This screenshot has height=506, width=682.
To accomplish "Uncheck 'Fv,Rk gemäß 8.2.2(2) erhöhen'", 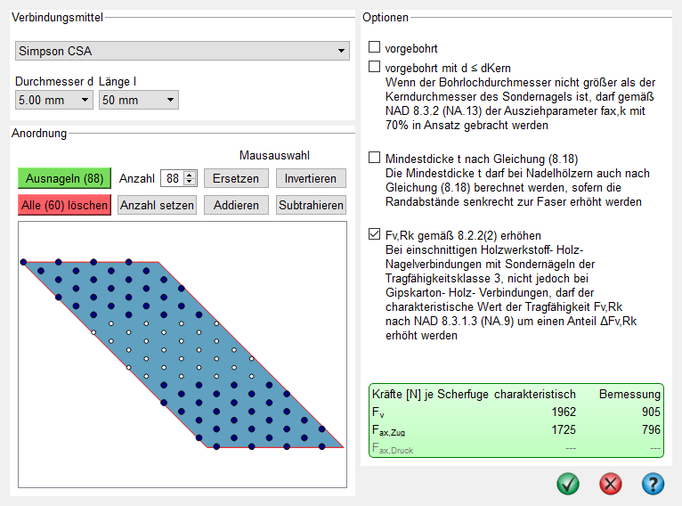I will coord(375,235).
